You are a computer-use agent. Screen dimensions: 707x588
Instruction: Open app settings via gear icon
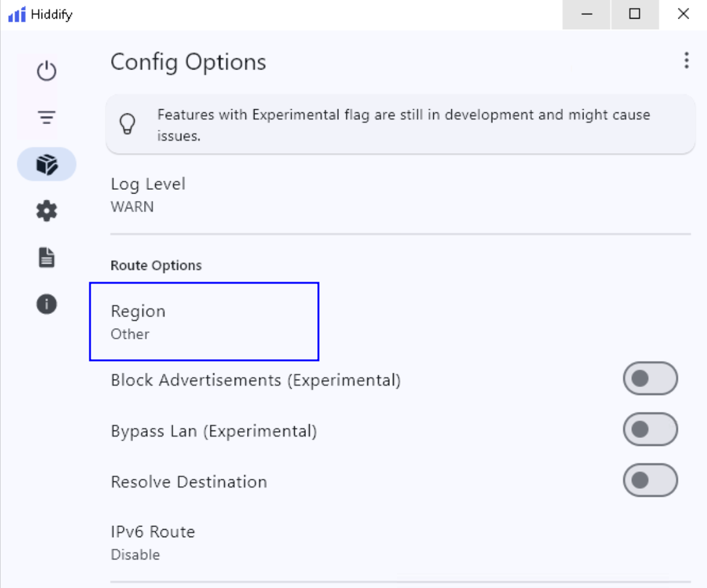click(46, 210)
